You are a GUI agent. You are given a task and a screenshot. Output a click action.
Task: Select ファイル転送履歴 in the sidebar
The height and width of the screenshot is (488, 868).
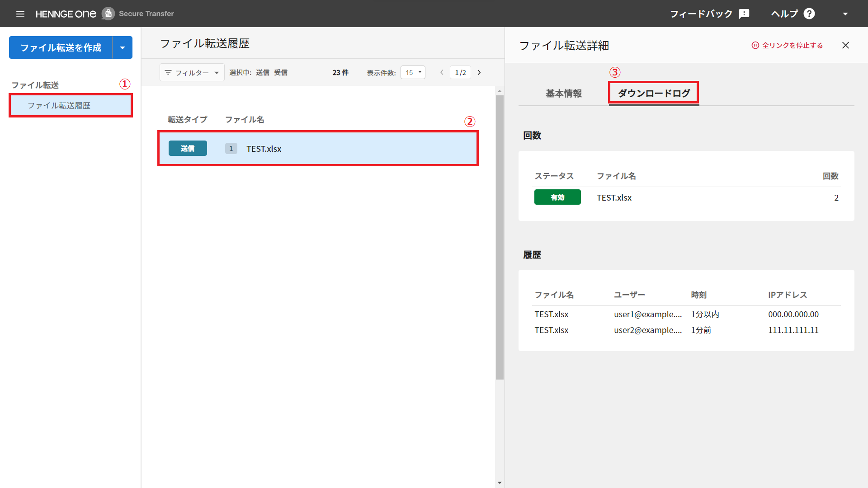pyautogui.click(x=71, y=105)
